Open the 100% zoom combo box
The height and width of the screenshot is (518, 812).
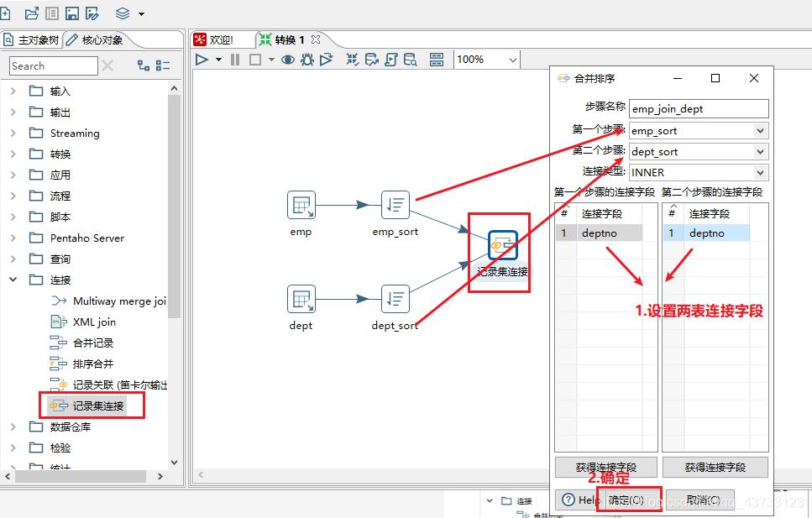[x=487, y=60]
